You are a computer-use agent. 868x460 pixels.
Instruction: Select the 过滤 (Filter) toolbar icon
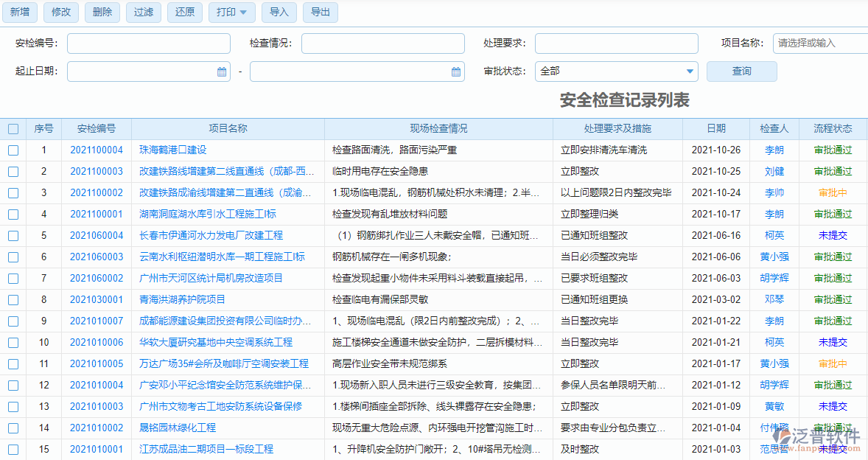click(x=143, y=13)
